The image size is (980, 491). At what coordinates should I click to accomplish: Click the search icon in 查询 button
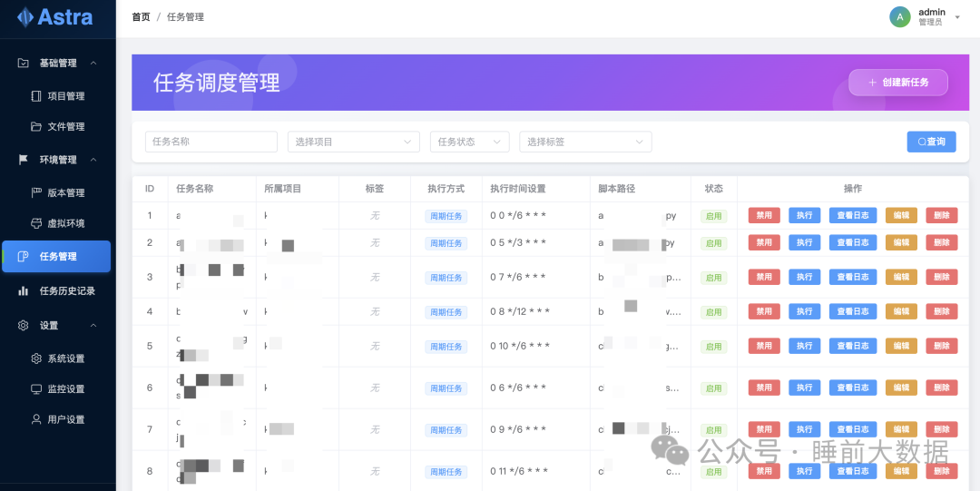(922, 142)
